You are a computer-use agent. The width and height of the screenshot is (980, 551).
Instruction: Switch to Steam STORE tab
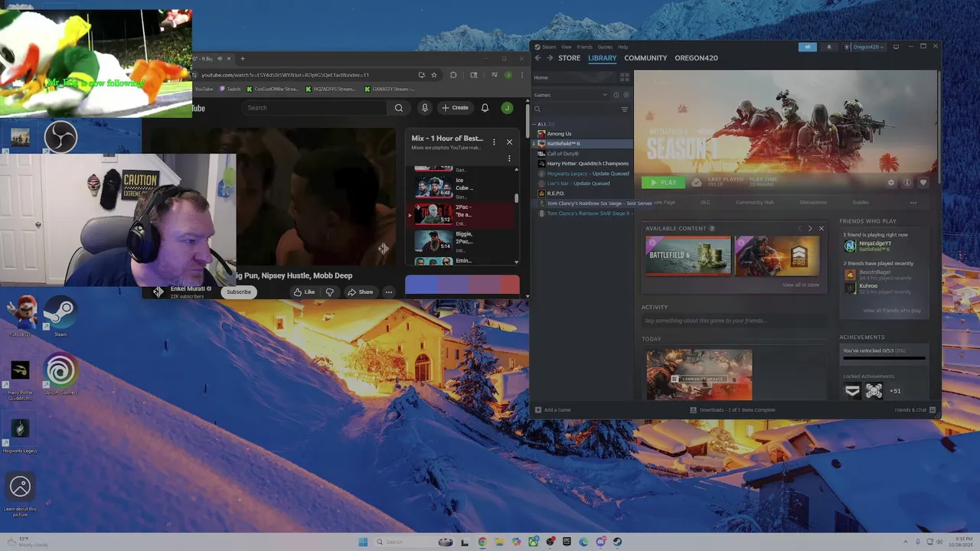point(569,58)
